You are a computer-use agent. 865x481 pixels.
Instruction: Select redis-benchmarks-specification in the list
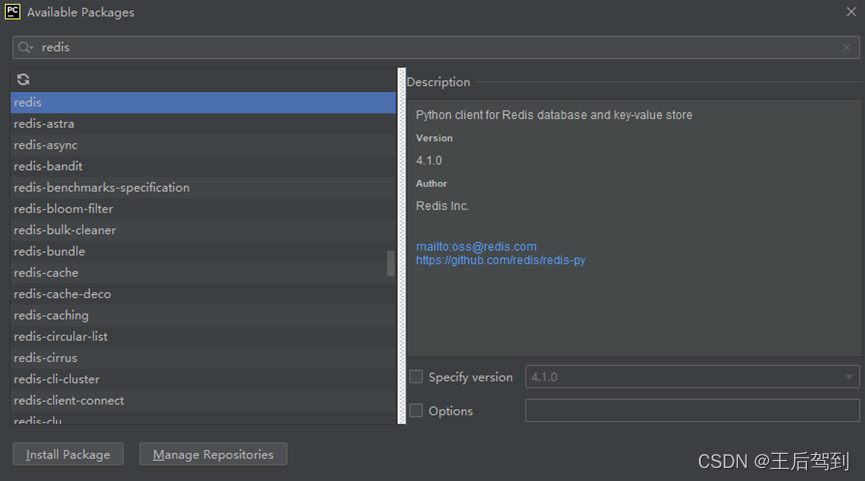tap(203, 188)
